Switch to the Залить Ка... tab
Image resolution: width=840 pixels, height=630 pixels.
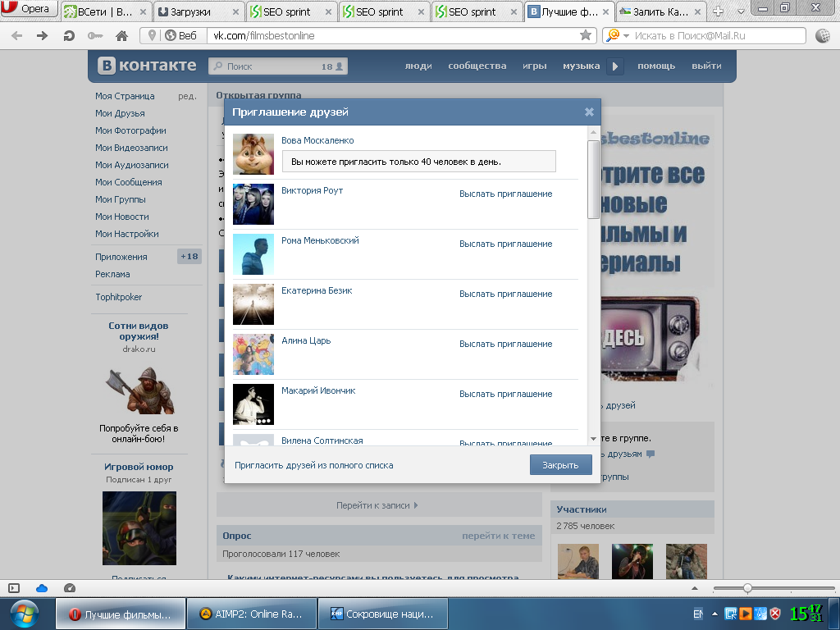coord(661,11)
